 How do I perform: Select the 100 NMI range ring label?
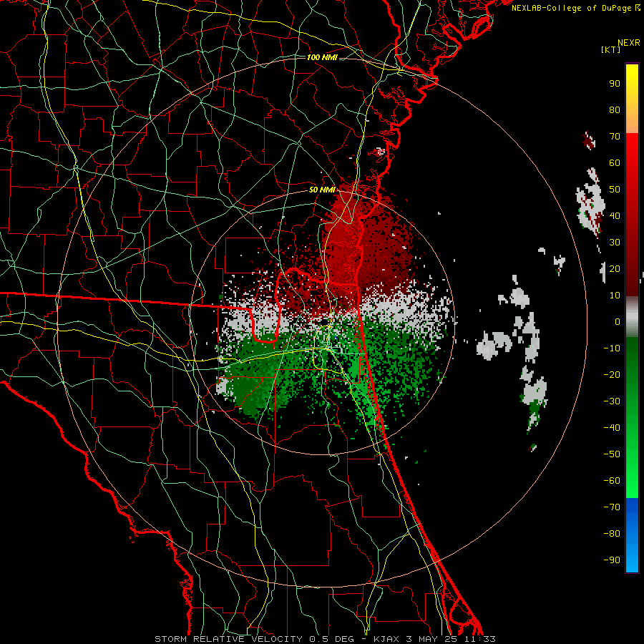tap(322, 57)
